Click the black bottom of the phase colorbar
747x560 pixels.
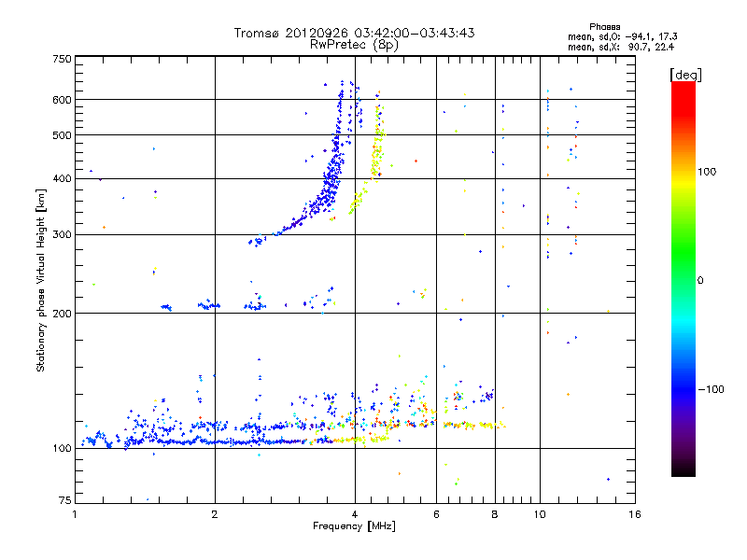[x=684, y=469]
